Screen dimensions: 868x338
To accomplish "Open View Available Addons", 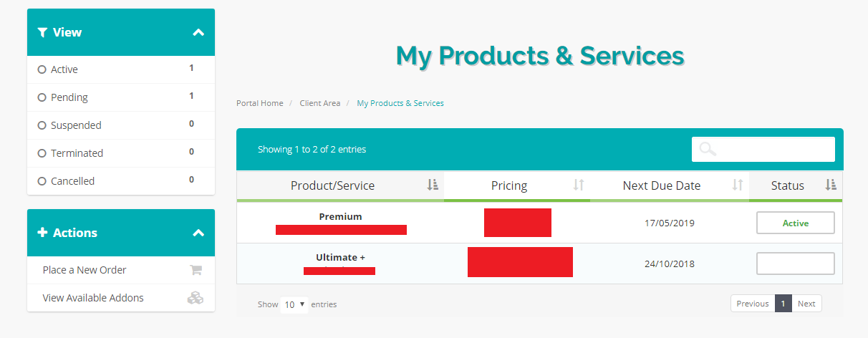I will click(x=93, y=298).
